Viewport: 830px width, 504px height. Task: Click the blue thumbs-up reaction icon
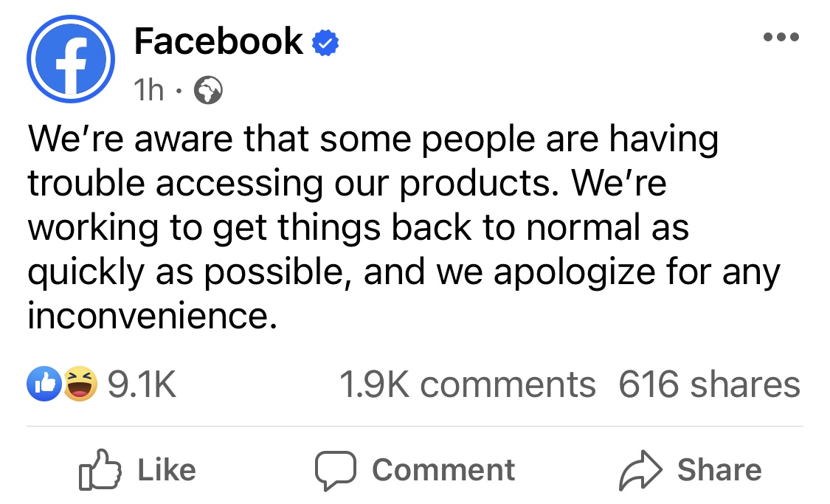point(43,384)
